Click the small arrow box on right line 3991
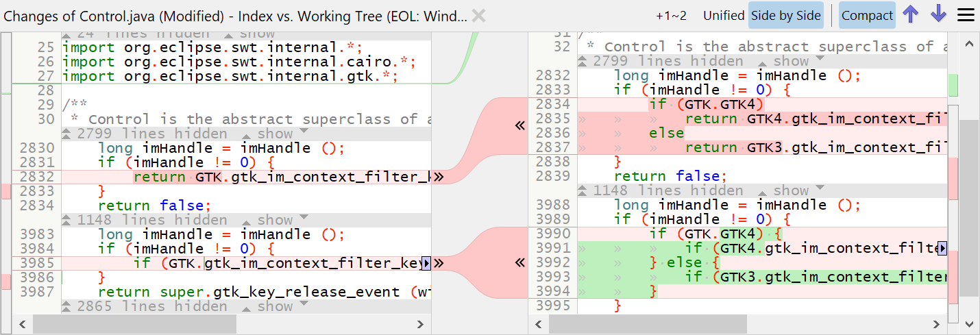 point(942,248)
